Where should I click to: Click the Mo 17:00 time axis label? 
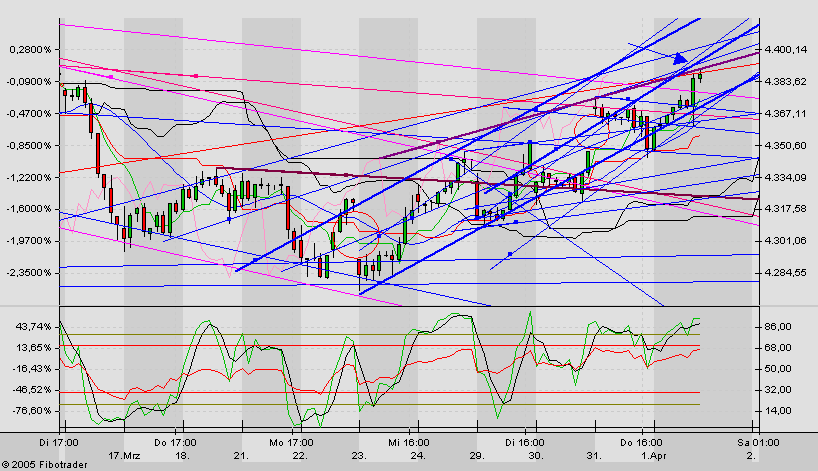292,443
